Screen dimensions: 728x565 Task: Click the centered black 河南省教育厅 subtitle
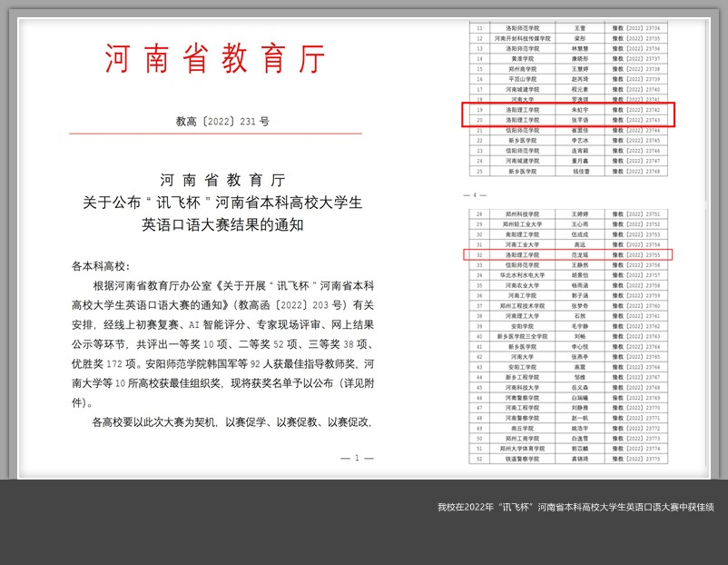click(221, 180)
